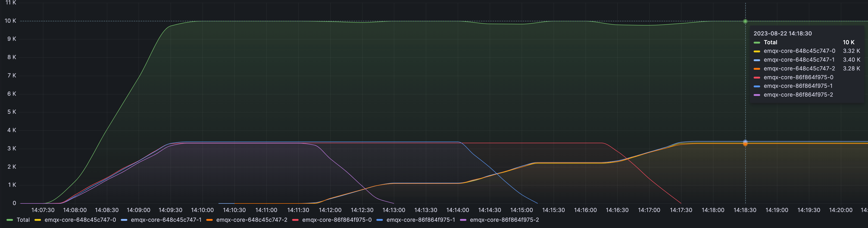Click the 10 K label on the y-axis
The width and height of the screenshot is (868, 228).
click(x=10, y=21)
